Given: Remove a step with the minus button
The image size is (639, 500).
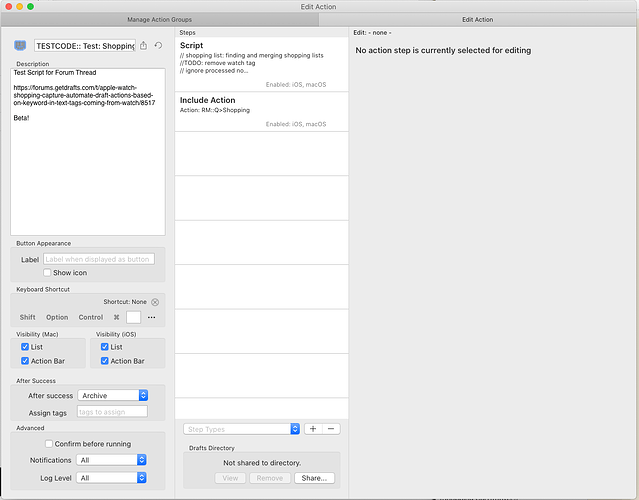Looking at the screenshot, I should (x=331, y=429).
